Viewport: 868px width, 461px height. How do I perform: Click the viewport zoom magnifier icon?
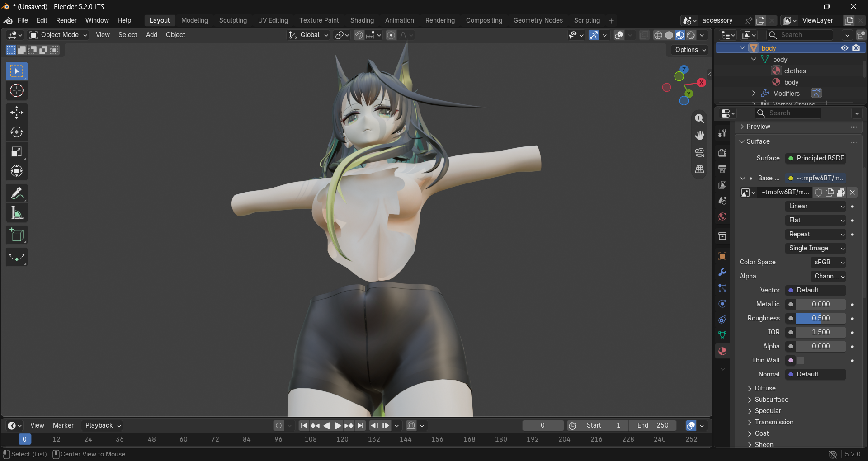(x=699, y=118)
